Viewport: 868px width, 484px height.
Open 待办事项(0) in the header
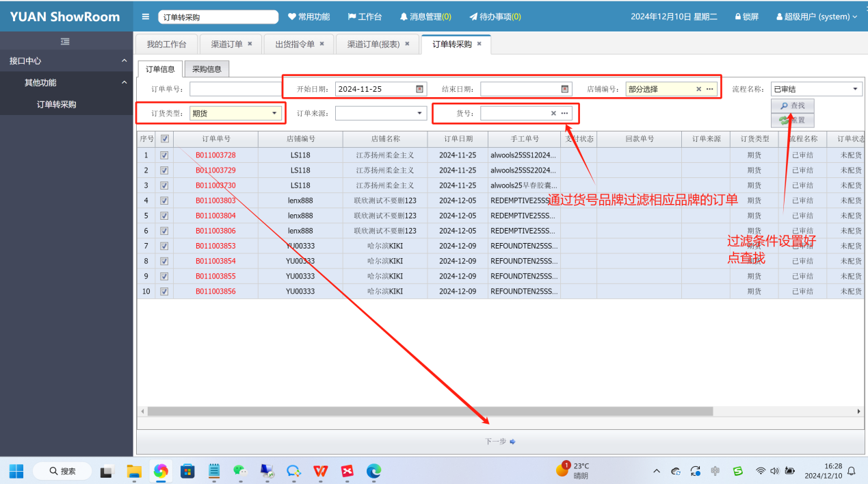495,16
